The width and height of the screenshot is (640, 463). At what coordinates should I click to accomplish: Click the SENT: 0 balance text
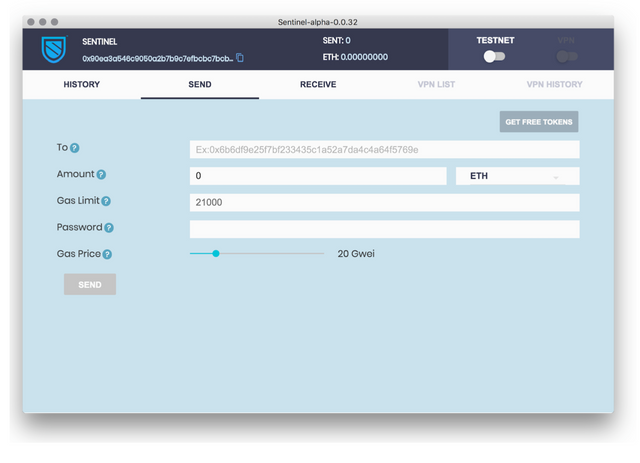(336, 40)
